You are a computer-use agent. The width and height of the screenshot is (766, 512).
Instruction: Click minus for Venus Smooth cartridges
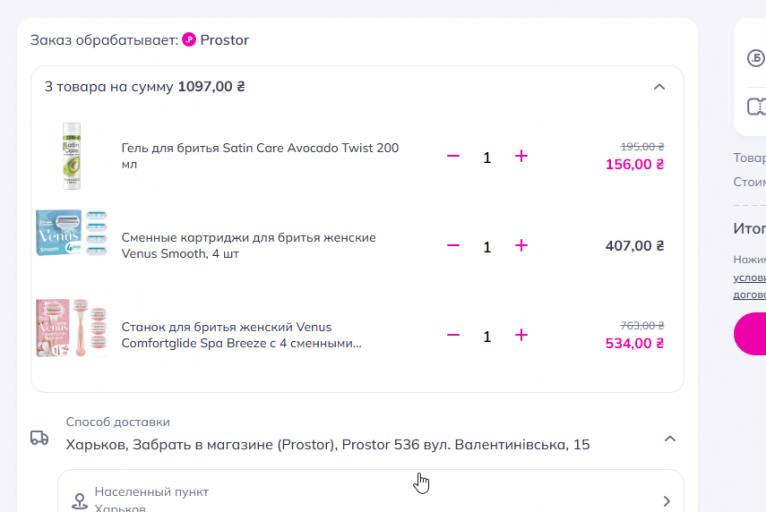click(x=453, y=246)
